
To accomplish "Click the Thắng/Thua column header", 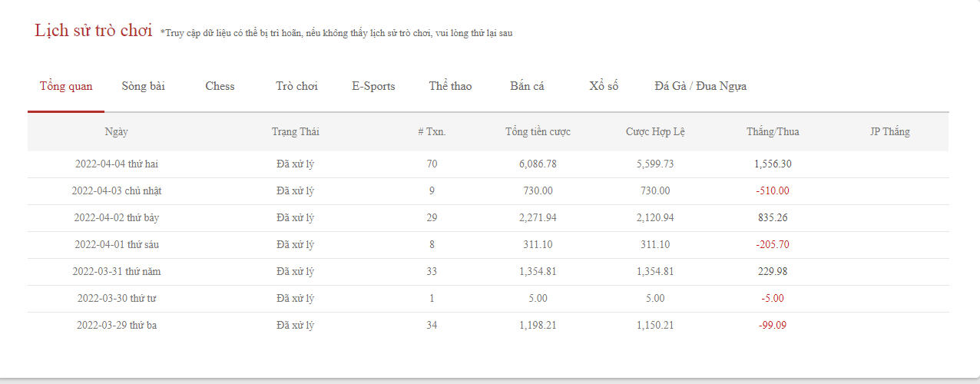I will 773,132.
